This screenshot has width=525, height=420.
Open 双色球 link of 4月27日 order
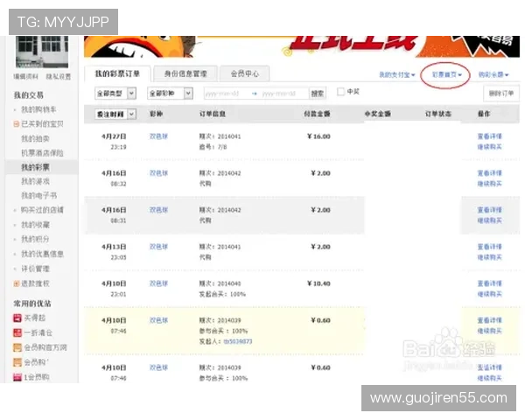point(158,136)
